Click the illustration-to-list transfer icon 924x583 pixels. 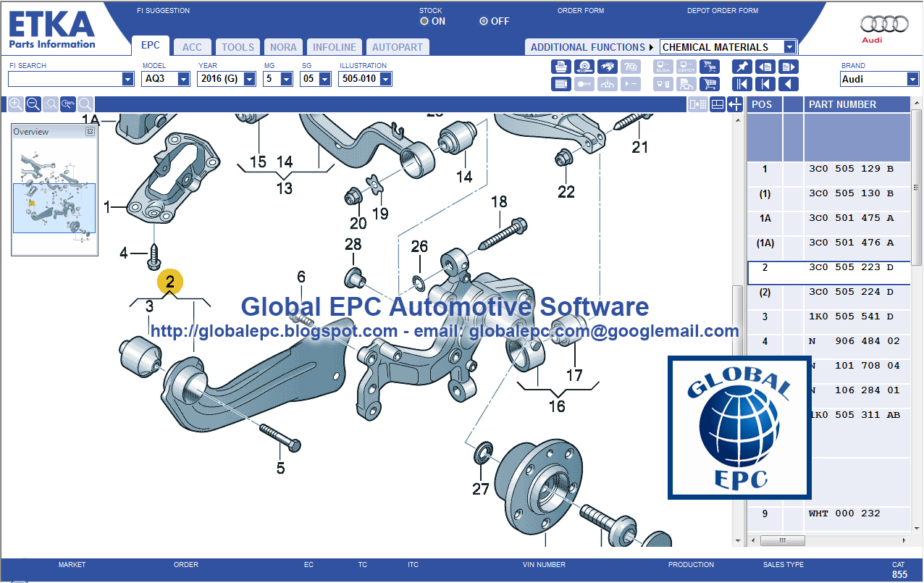pyautogui.click(x=698, y=104)
